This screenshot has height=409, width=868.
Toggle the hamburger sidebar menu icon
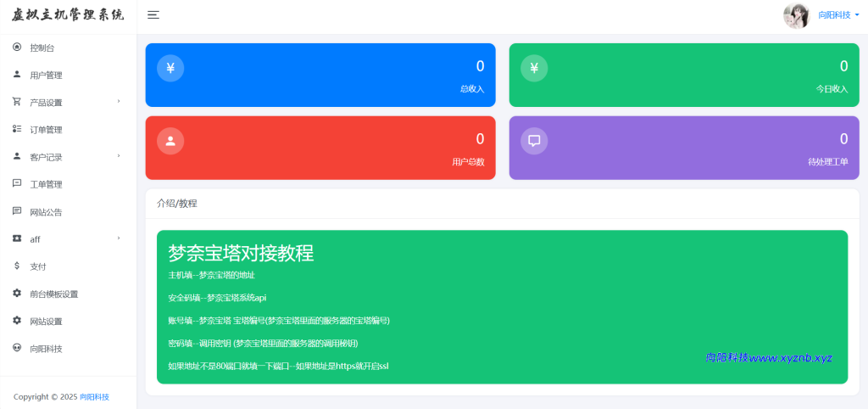(153, 15)
